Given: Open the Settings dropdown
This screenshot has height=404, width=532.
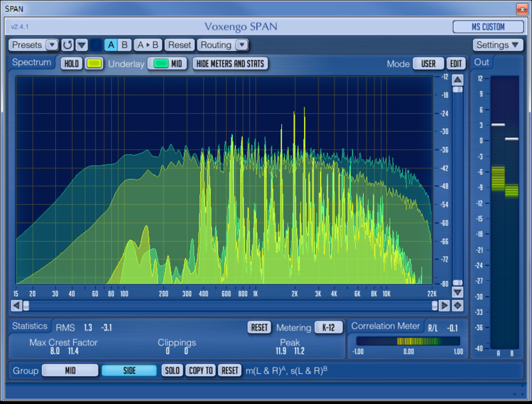Looking at the screenshot, I should pyautogui.click(x=497, y=45).
